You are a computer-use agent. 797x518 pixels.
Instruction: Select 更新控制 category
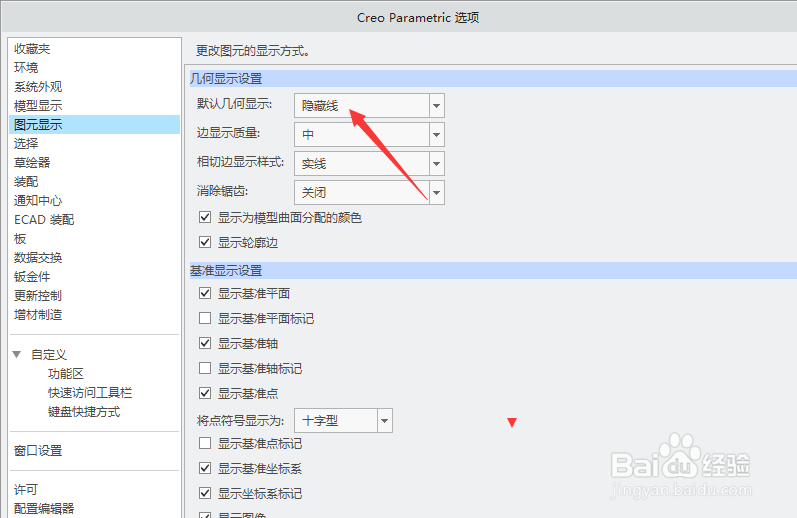pos(38,296)
